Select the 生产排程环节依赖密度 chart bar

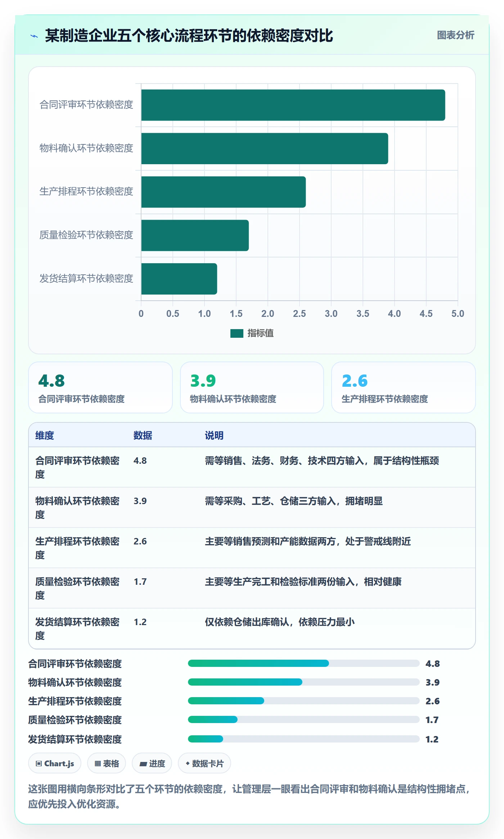click(x=224, y=192)
